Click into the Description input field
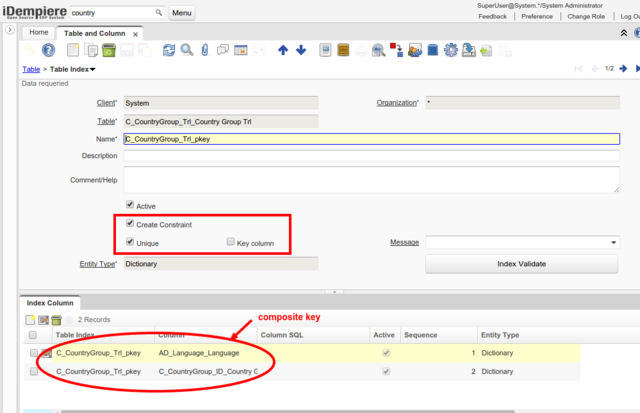Image resolution: width=640 pixels, height=413 pixels. (370, 157)
